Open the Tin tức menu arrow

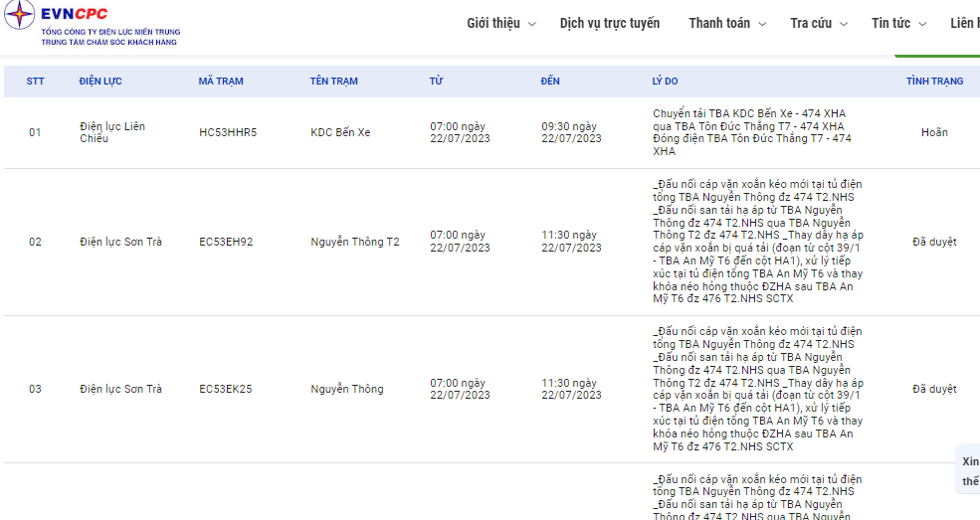[922, 24]
